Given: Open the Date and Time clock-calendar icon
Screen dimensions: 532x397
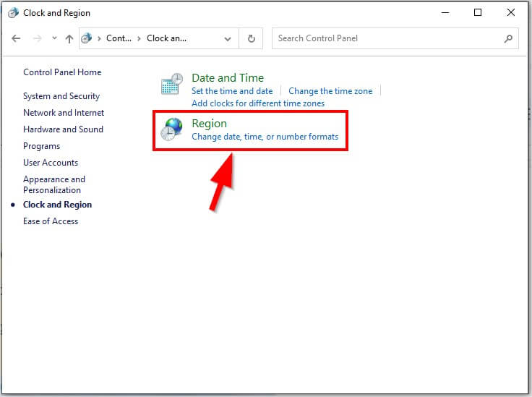Looking at the screenshot, I should pos(172,83).
